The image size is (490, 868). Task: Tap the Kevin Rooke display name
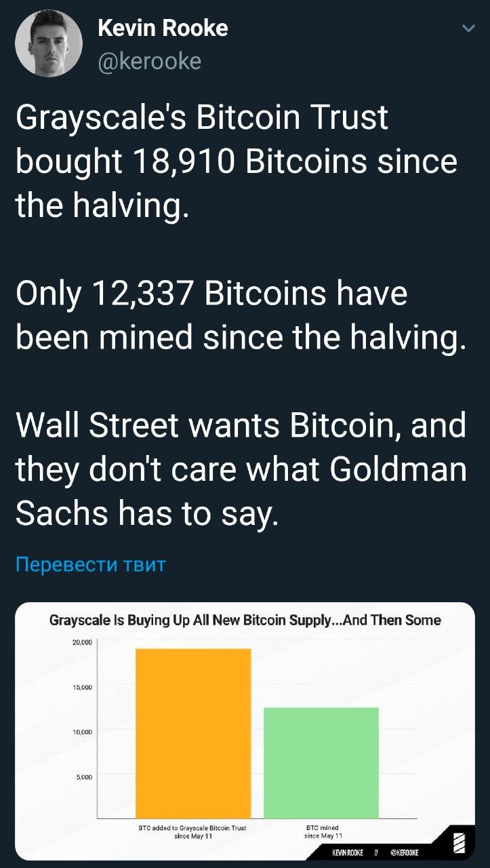point(163,28)
